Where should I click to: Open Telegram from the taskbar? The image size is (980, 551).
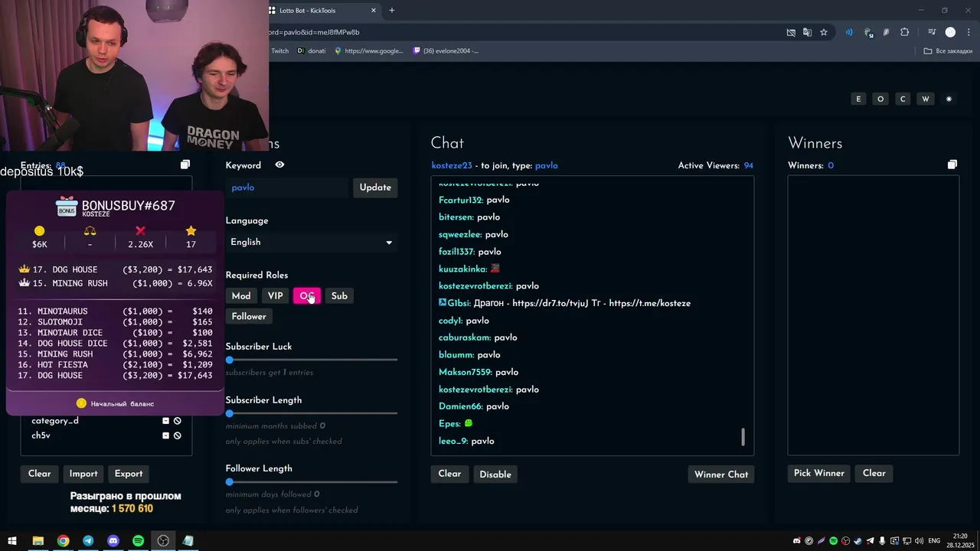coord(88,541)
